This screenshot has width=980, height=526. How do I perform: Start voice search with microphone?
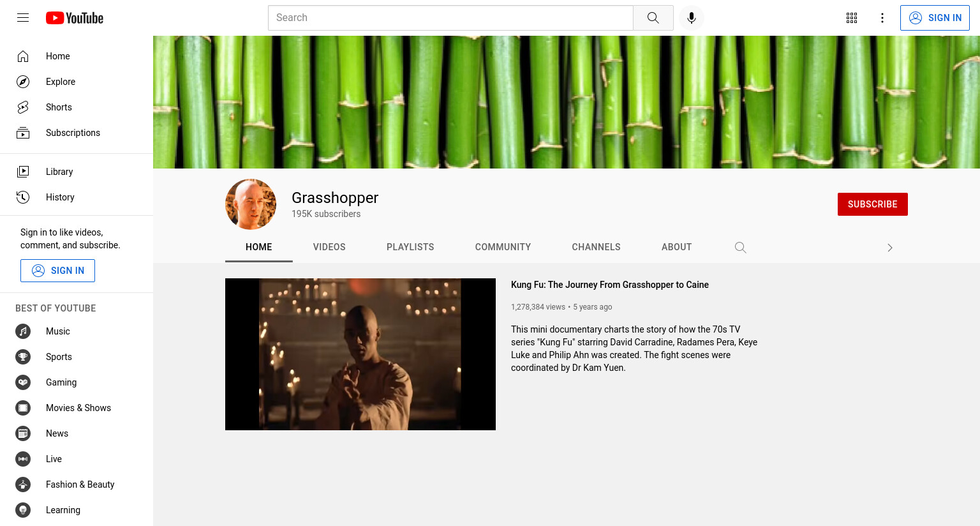[692, 18]
